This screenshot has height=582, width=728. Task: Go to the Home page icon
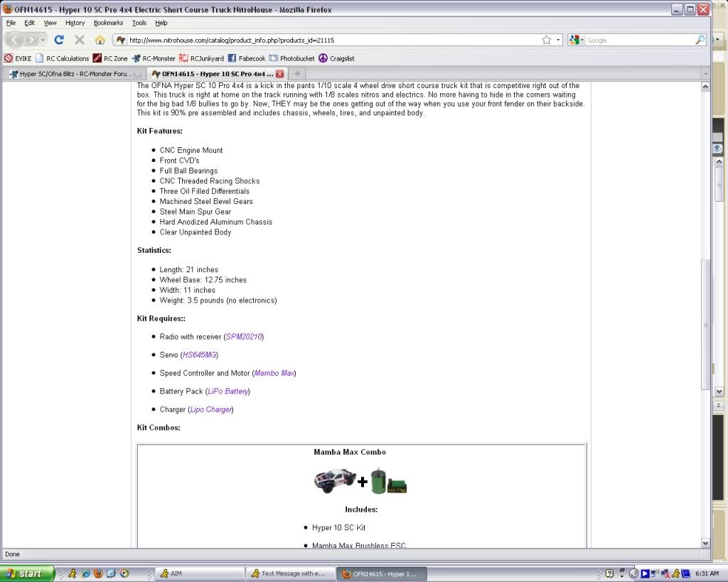(100, 40)
